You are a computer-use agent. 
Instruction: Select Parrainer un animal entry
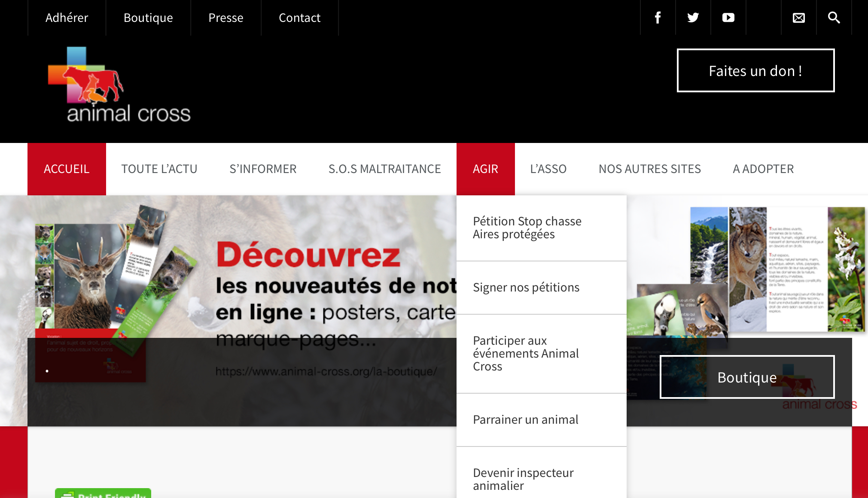pyautogui.click(x=541, y=420)
